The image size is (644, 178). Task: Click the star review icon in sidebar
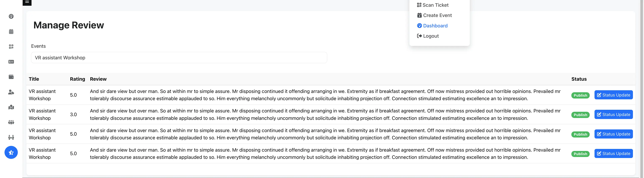coord(11,152)
